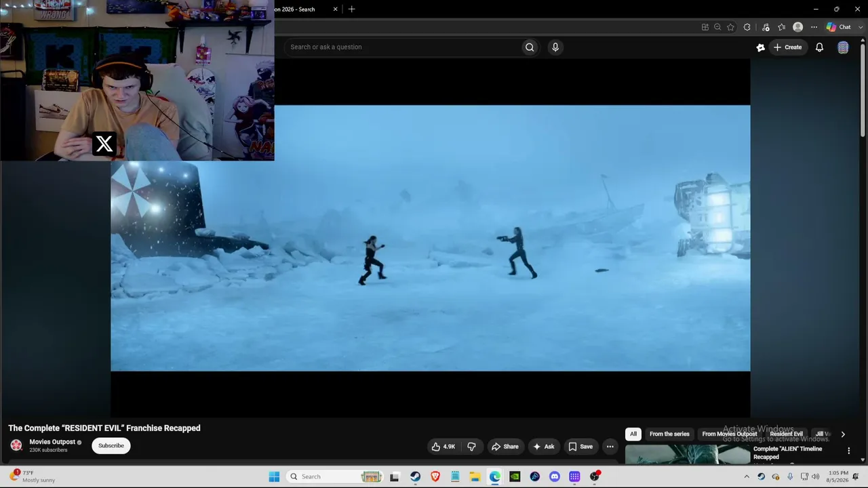Open the Windows Start menu
The width and height of the screenshot is (868, 488).
pos(274,476)
